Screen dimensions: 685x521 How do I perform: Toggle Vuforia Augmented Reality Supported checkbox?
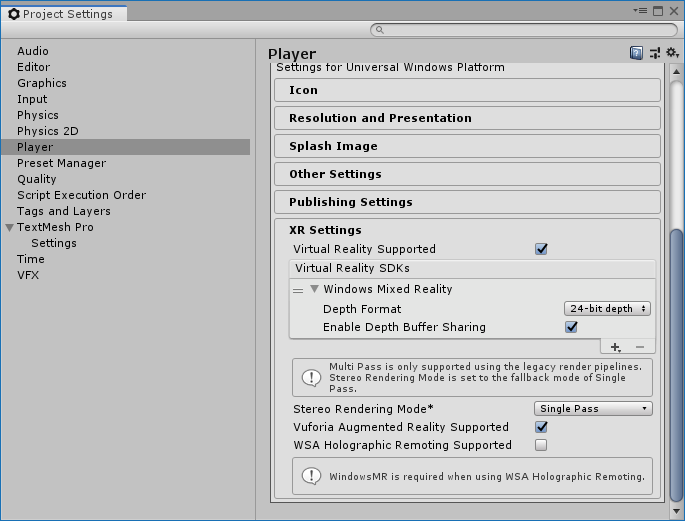(x=541, y=427)
